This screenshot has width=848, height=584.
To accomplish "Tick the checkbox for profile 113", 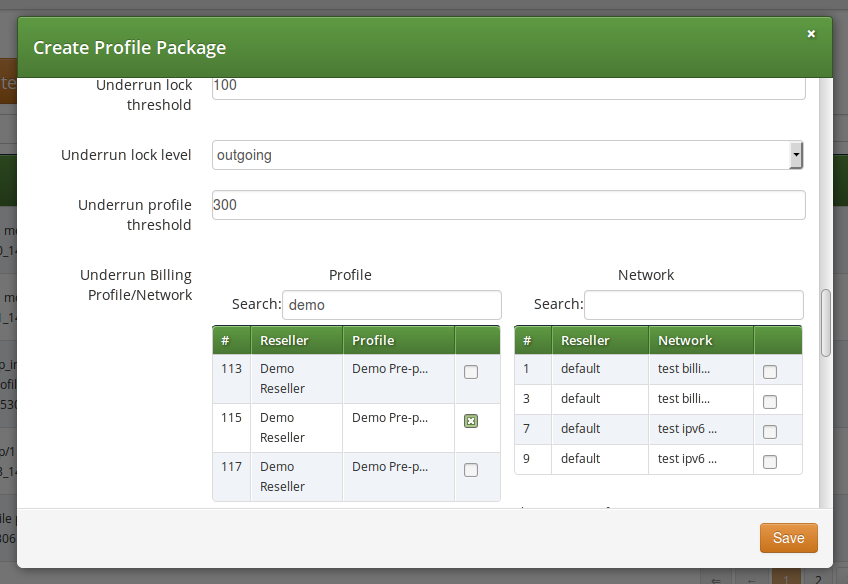I will point(471,372).
